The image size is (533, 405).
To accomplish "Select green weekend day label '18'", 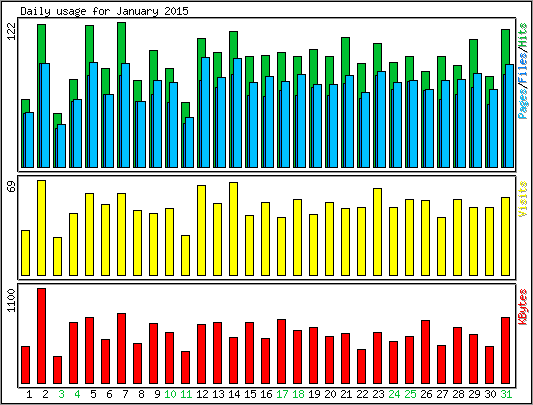I will 298,394.
